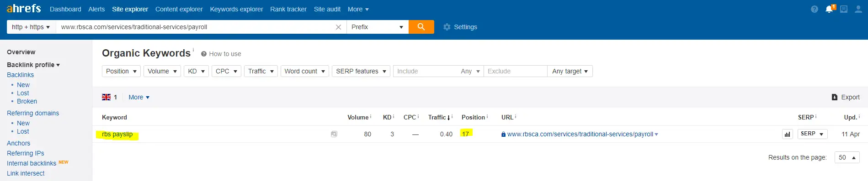Open the news messages icon in header

844,9
